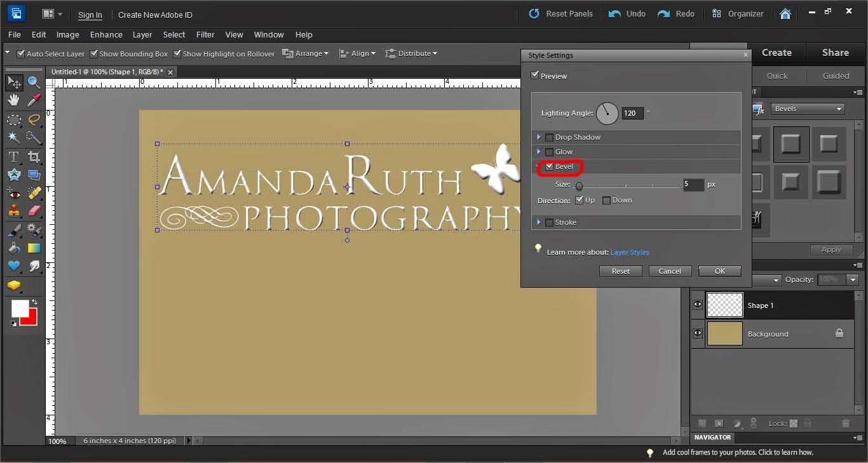
Task: Open the Enhance menu
Action: (106, 34)
